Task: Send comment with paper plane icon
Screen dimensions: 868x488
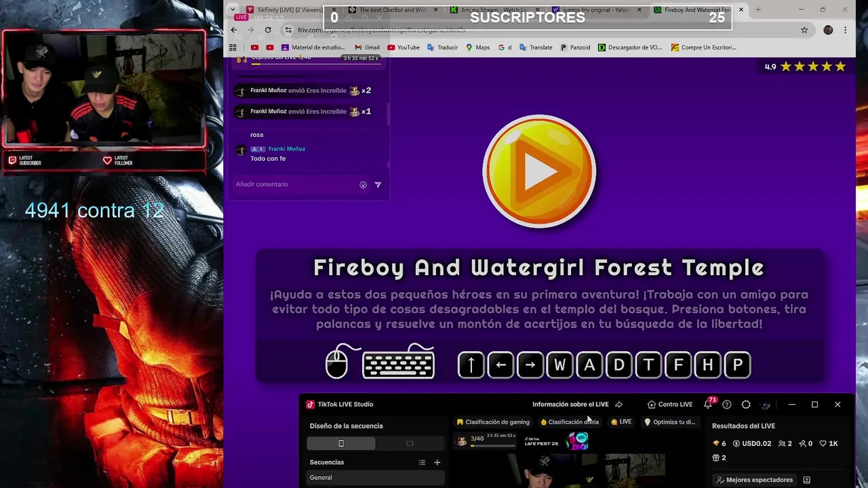Action: (378, 184)
